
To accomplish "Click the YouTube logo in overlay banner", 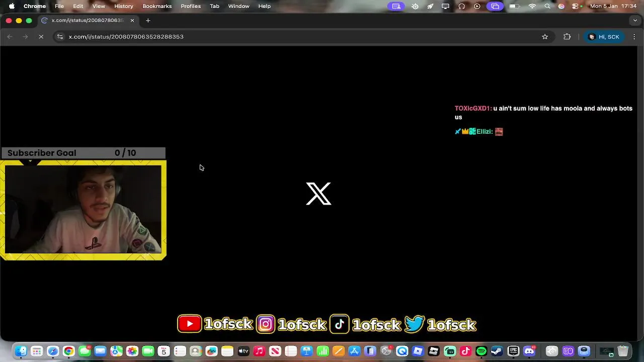I will point(190,324).
